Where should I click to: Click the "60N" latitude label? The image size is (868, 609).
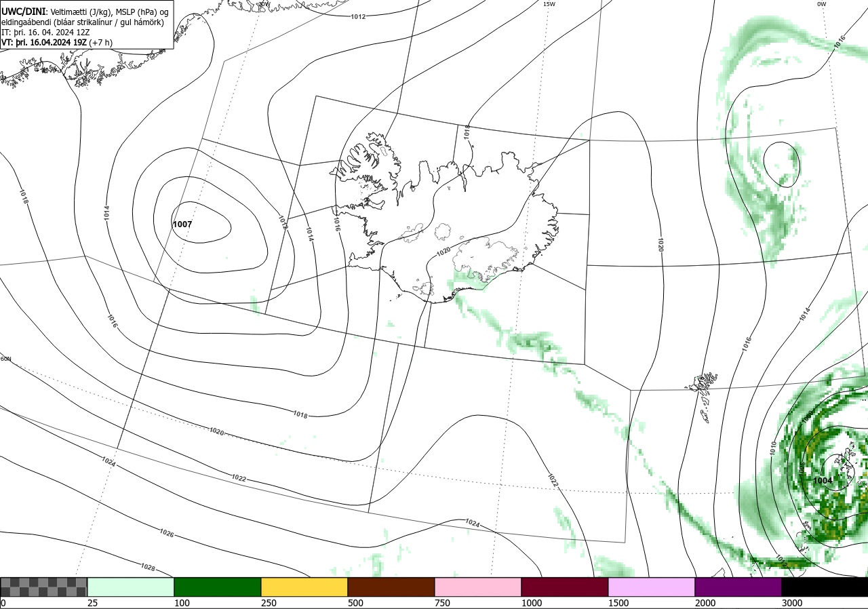coord(6,359)
